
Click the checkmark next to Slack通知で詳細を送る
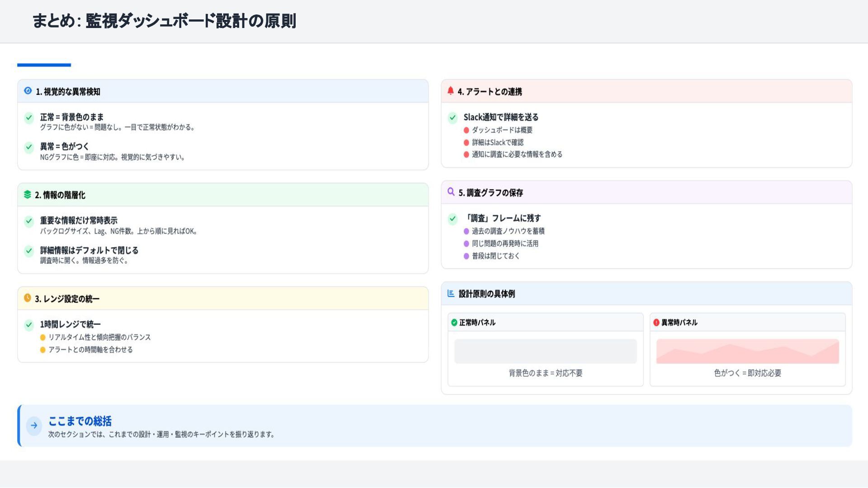453,118
